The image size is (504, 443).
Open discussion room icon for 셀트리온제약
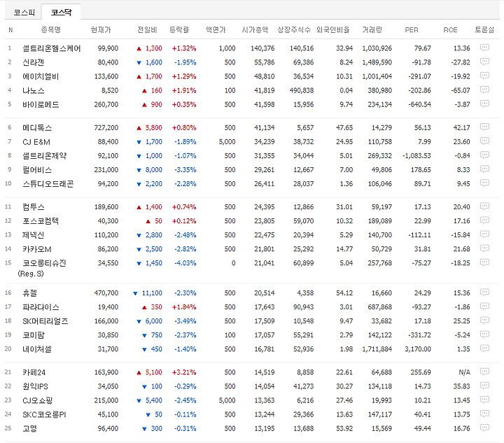(484, 155)
